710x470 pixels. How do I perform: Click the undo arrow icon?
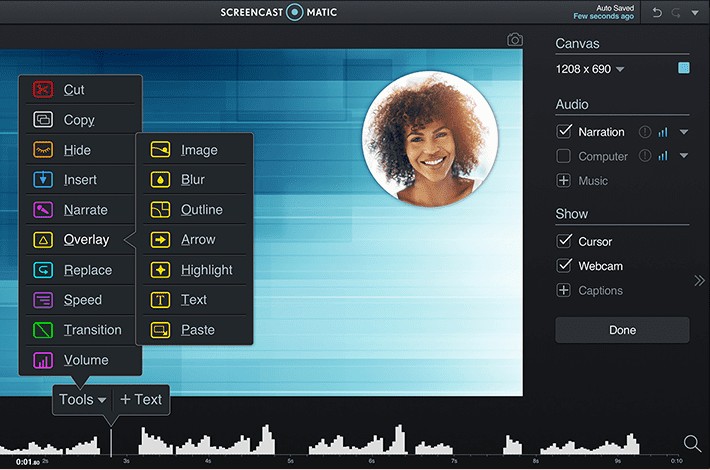point(657,13)
